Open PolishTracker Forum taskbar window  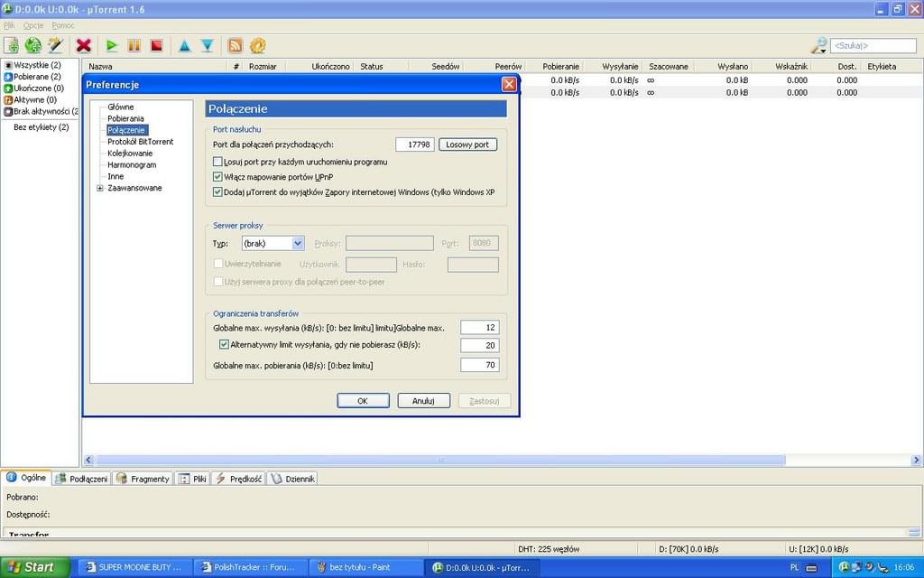[249, 567]
